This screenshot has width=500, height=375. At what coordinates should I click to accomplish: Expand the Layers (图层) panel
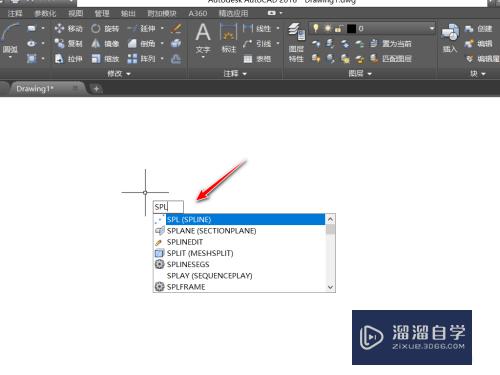(x=360, y=74)
